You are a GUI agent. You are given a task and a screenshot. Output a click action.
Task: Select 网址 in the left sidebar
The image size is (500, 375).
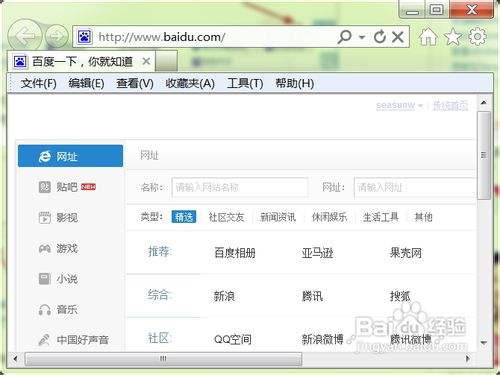pos(70,156)
